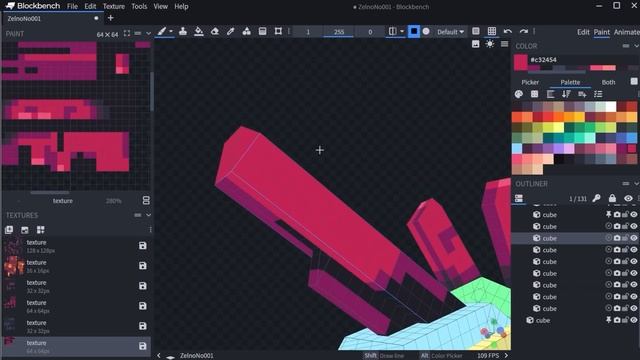The height and width of the screenshot is (360, 640).
Task: Select the Gradient tool in the paint toolbar
Action: pos(262,31)
